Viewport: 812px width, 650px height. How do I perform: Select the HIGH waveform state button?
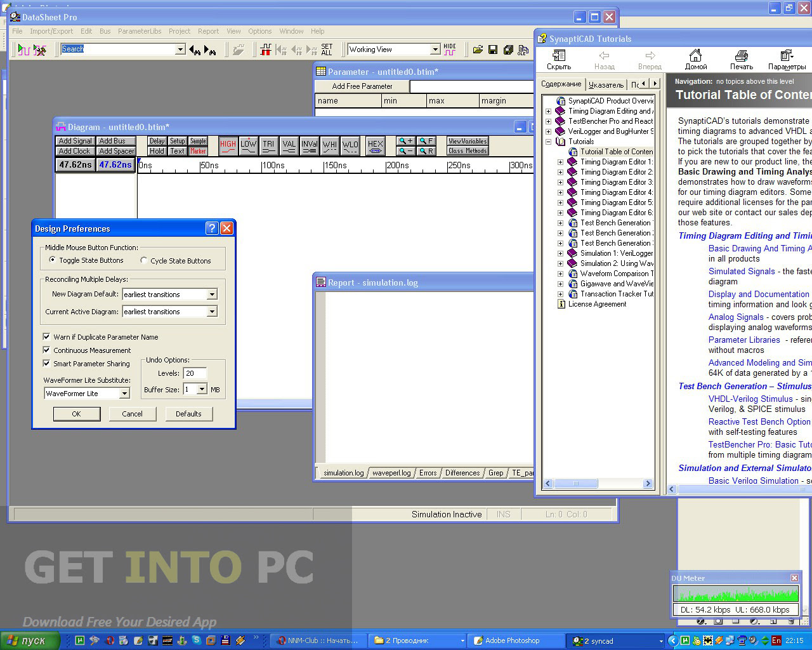228,146
